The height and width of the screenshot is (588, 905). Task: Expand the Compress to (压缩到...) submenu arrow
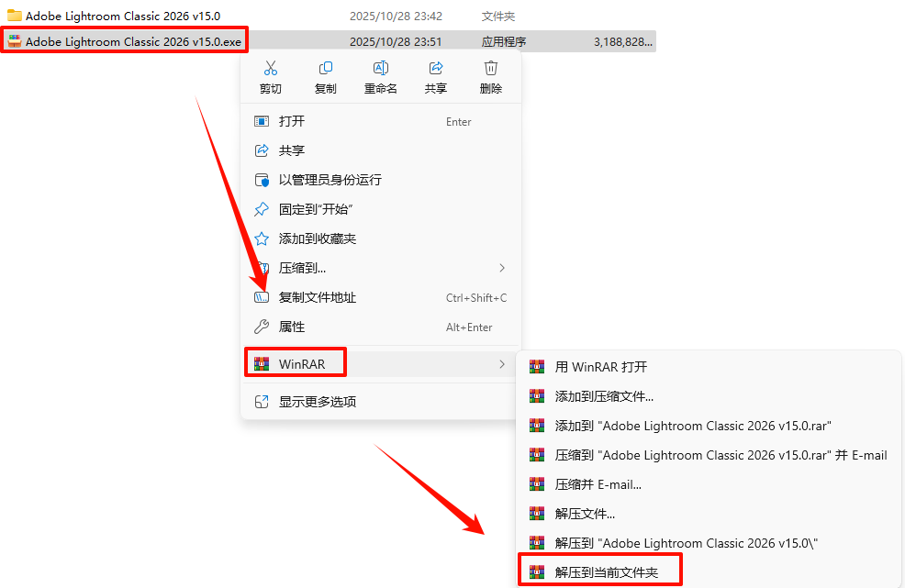click(x=501, y=268)
